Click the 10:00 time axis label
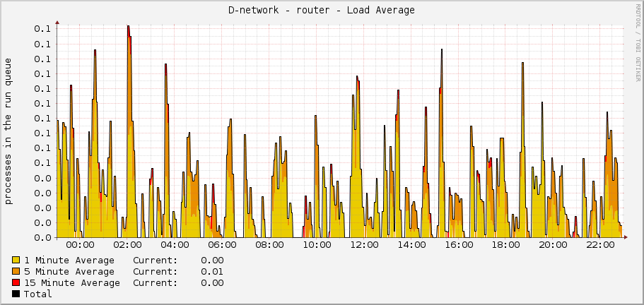 coord(317,245)
